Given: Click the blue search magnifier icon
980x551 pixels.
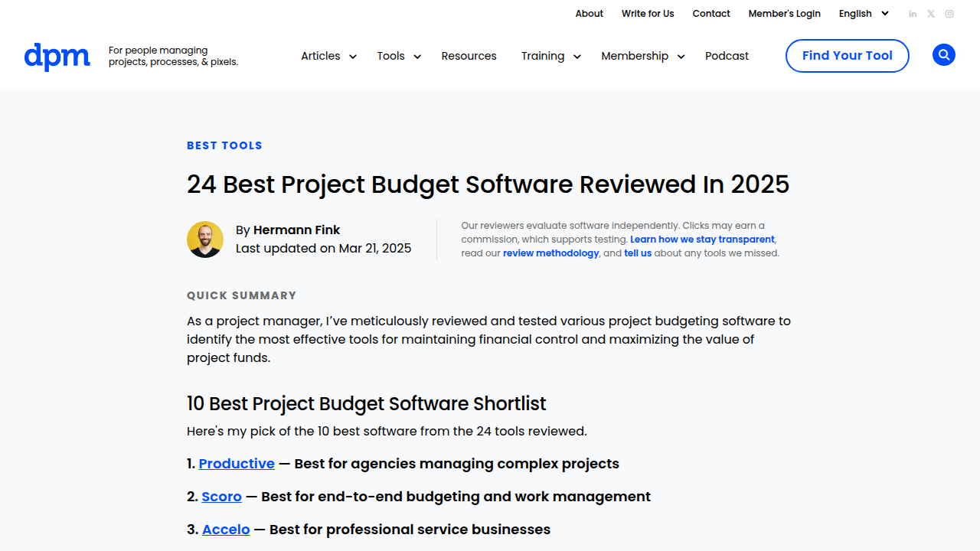Looking at the screenshot, I should point(944,55).
